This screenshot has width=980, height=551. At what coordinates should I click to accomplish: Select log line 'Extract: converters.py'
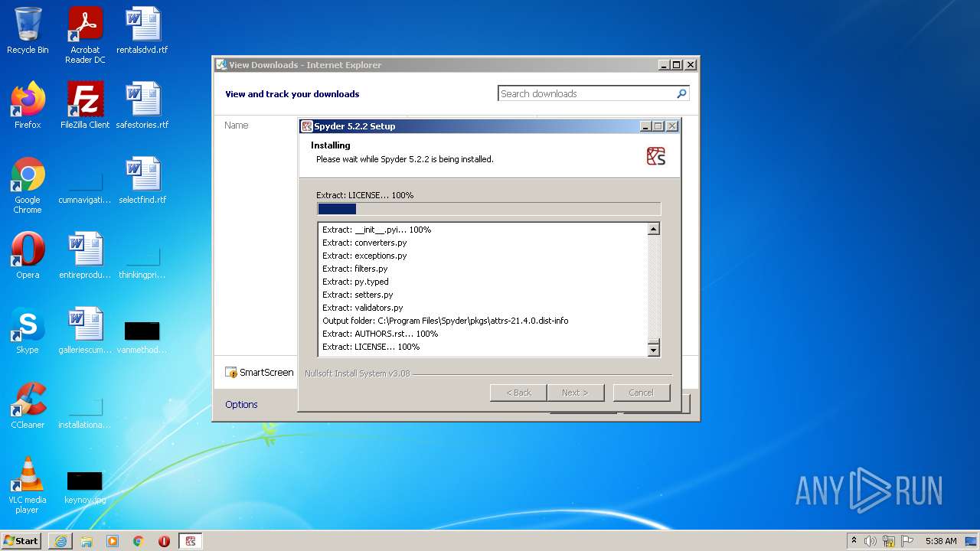364,243
